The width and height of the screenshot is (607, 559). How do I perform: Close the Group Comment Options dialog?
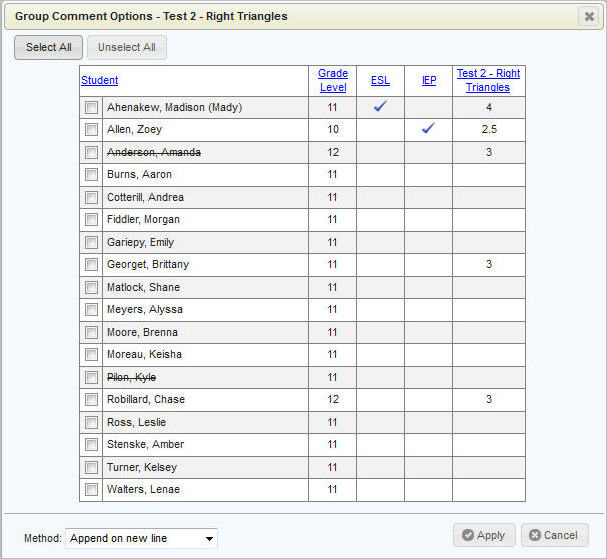(x=587, y=16)
